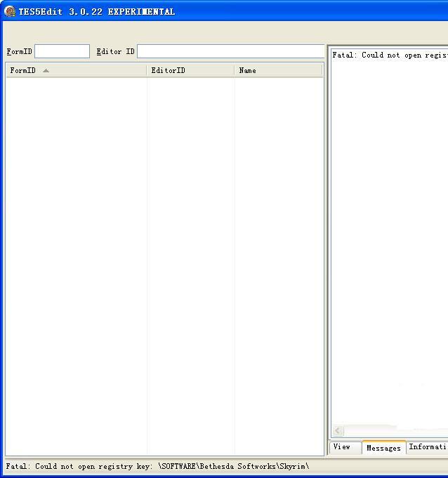Click inside the Editor ID search field

click(230, 51)
